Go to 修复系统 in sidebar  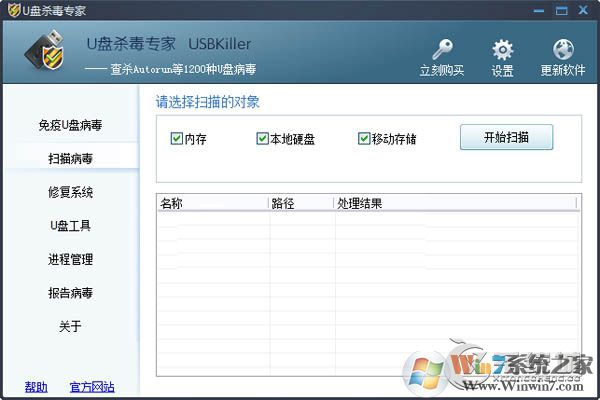pos(70,192)
